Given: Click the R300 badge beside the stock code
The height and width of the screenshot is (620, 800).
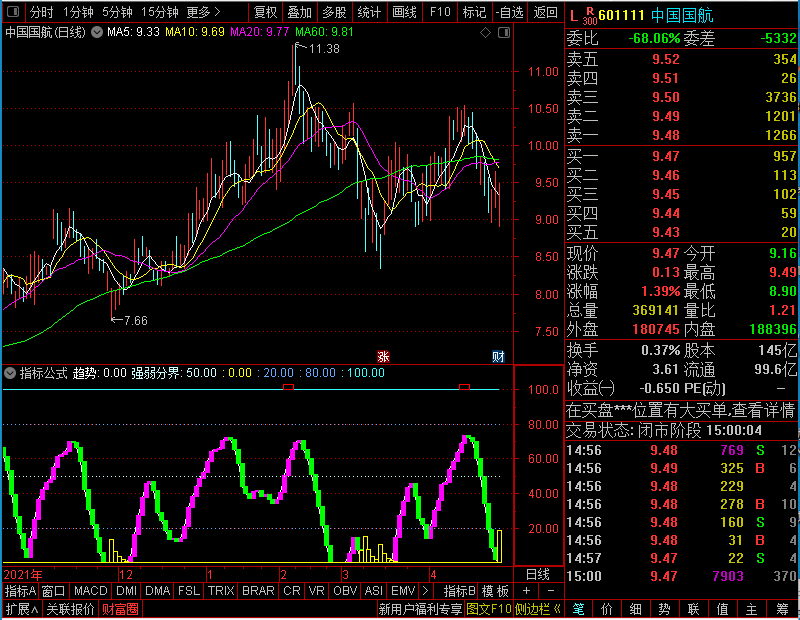Looking at the screenshot, I should 589,16.
